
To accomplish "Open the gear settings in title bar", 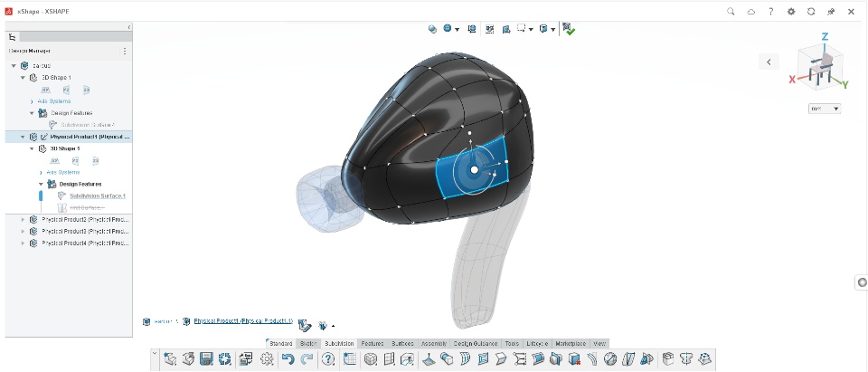I will [791, 11].
